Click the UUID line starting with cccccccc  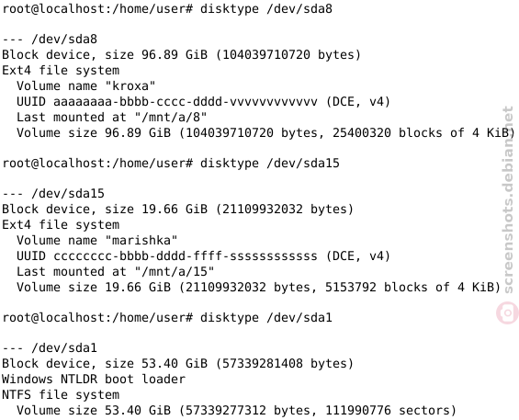click(204, 256)
